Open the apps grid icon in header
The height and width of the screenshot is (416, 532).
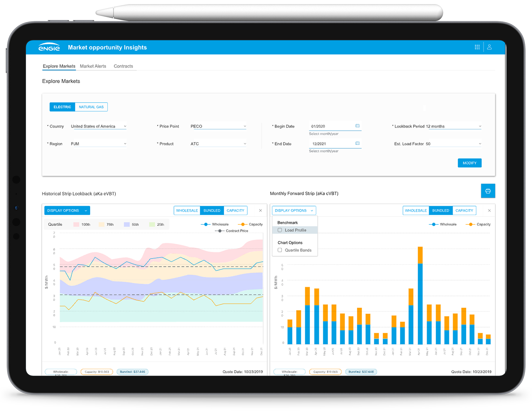[477, 47]
